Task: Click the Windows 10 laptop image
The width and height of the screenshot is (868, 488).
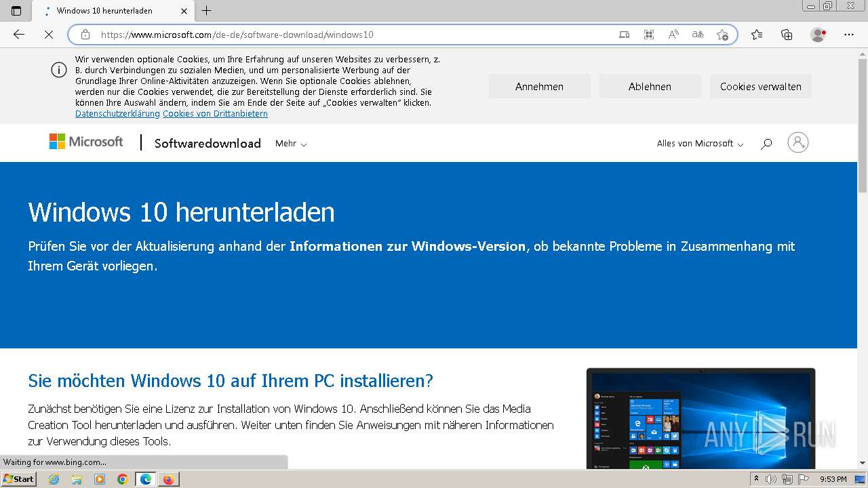Action: pyautogui.click(x=701, y=418)
